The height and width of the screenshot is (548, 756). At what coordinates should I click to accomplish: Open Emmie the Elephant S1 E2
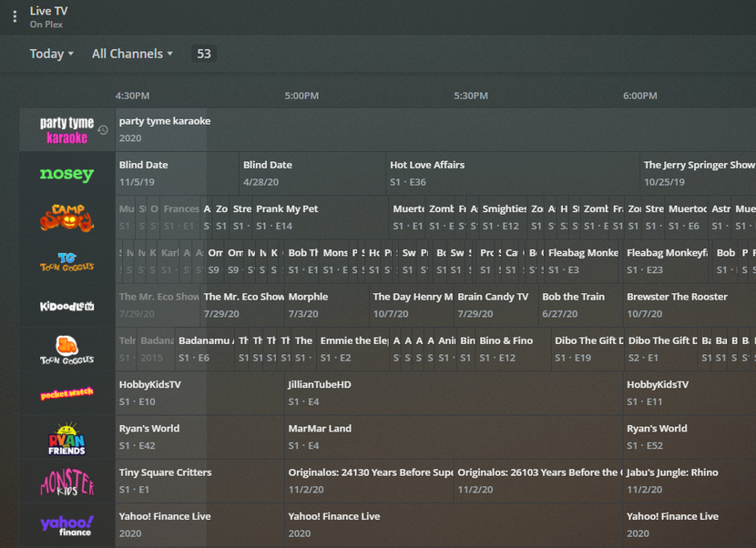[x=352, y=349]
